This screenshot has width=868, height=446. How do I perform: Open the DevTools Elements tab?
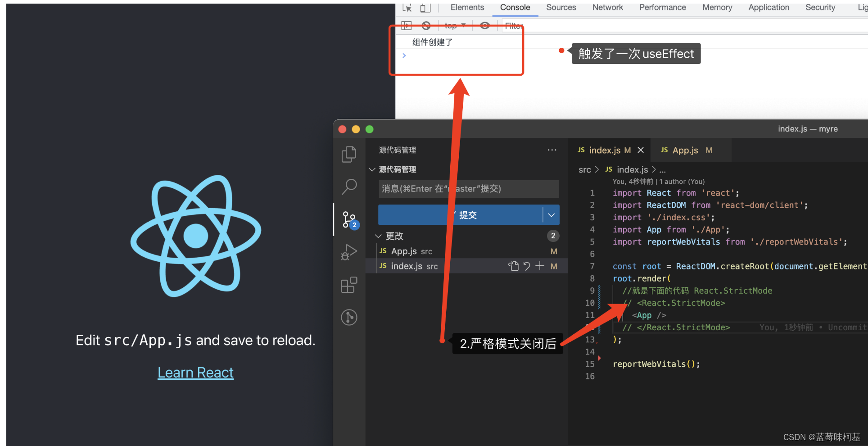click(x=467, y=8)
